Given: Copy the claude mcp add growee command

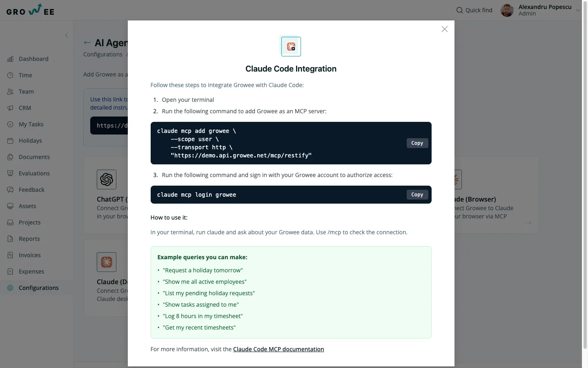Looking at the screenshot, I should pos(417,143).
